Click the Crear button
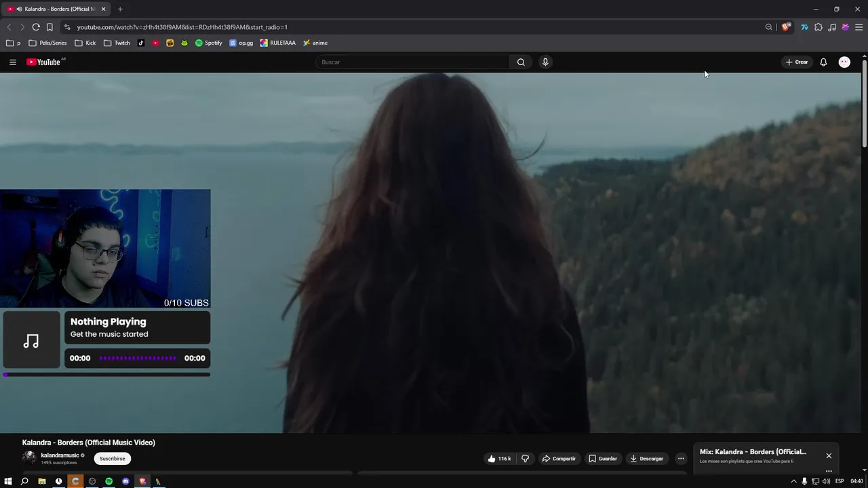868x488 pixels. click(797, 62)
